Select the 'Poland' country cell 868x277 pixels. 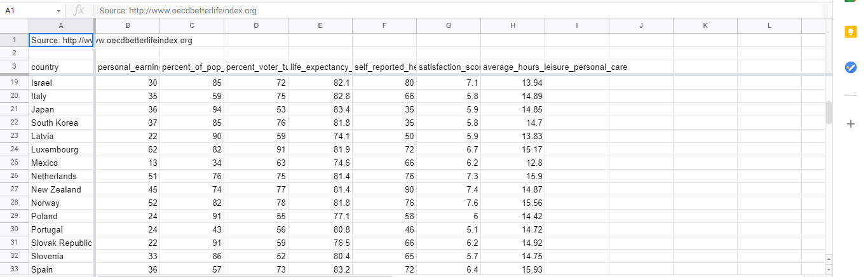(x=62, y=216)
